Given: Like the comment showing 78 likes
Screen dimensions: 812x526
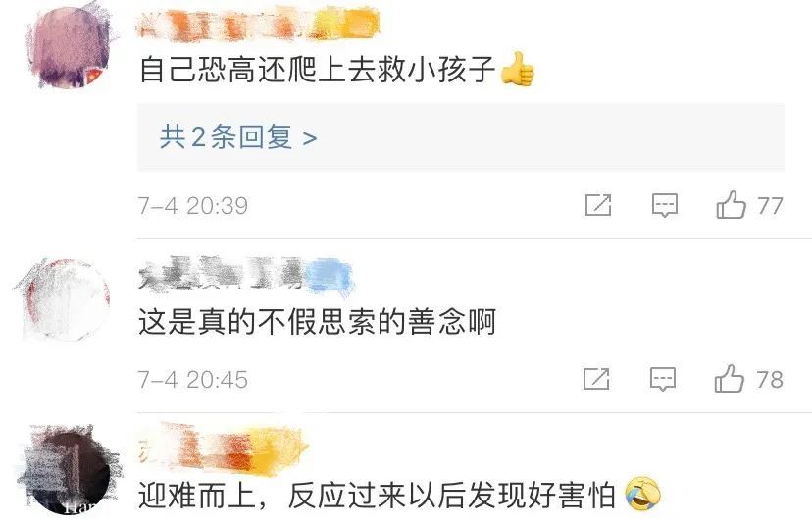Looking at the screenshot, I should (730, 378).
